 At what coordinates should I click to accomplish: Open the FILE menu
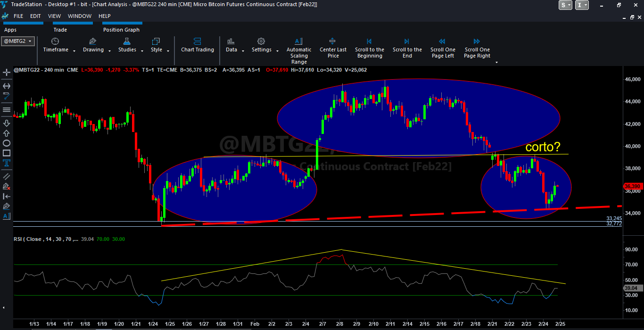(18, 16)
